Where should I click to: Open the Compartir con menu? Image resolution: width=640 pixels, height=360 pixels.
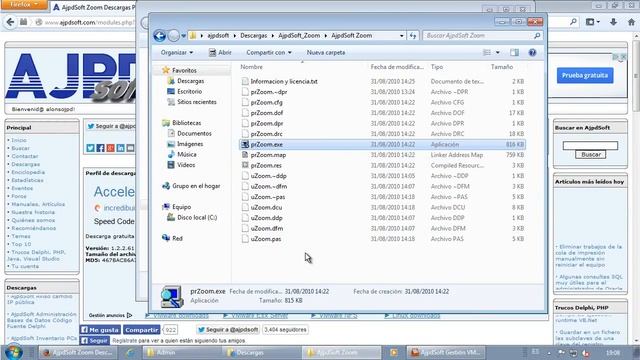point(269,53)
